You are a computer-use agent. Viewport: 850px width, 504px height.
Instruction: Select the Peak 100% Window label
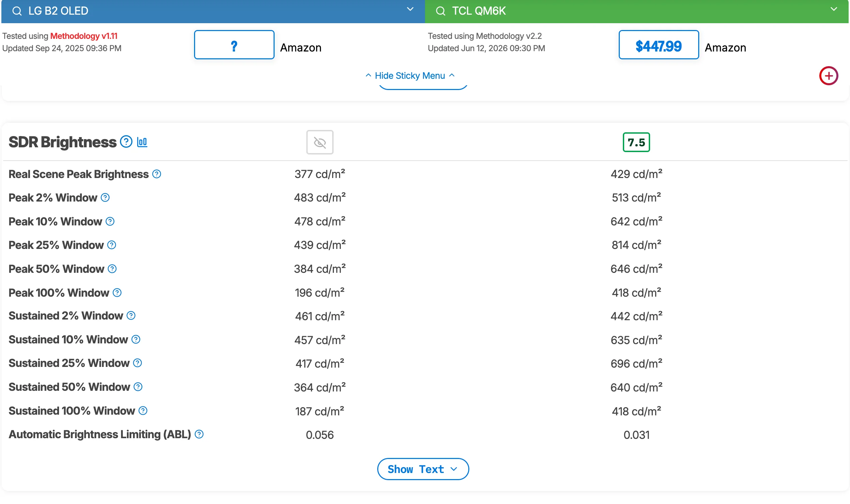[59, 293]
